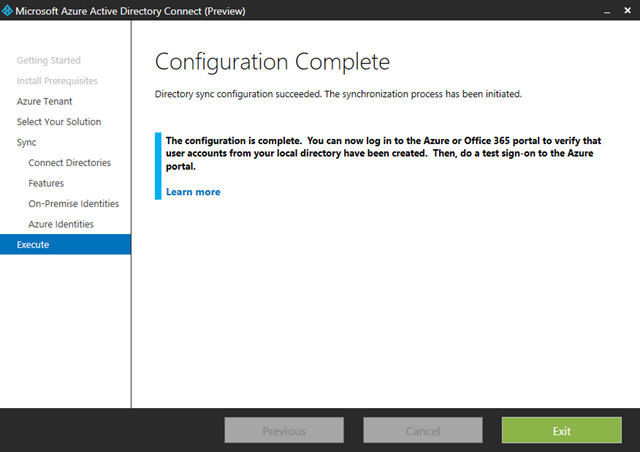Click the disabled Cancel button
The height and width of the screenshot is (452, 640).
(x=423, y=430)
